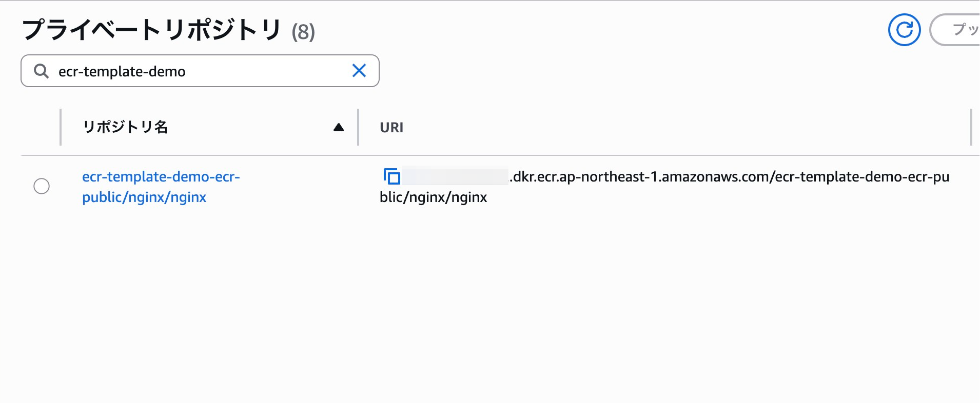Viewport: 980px width, 403px height.
Task: Click the divider left of リポジトリ名
Action: point(61,127)
